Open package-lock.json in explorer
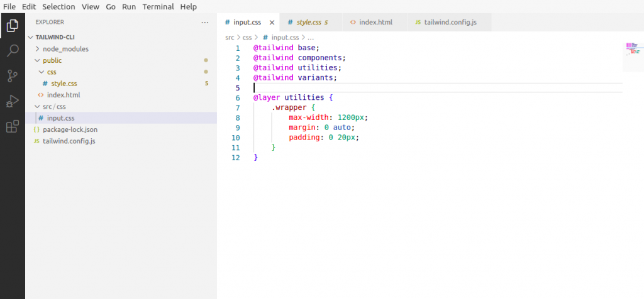The width and height of the screenshot is (644, 299). point(70,129)
